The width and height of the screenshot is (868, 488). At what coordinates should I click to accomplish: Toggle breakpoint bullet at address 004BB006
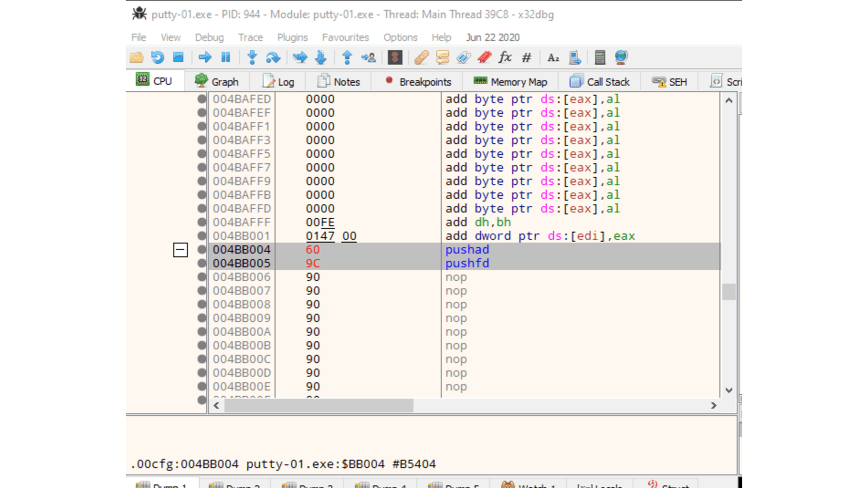coord(202,277)
